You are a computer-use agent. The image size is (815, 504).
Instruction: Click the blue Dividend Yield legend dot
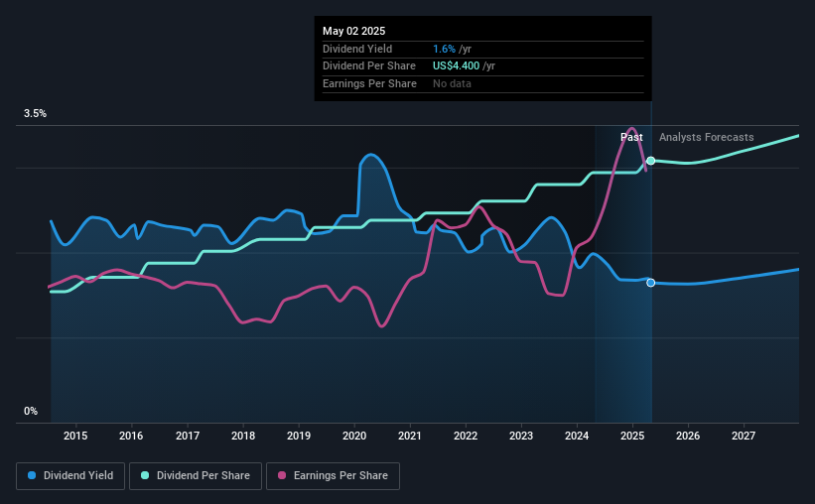pos(32,475)
